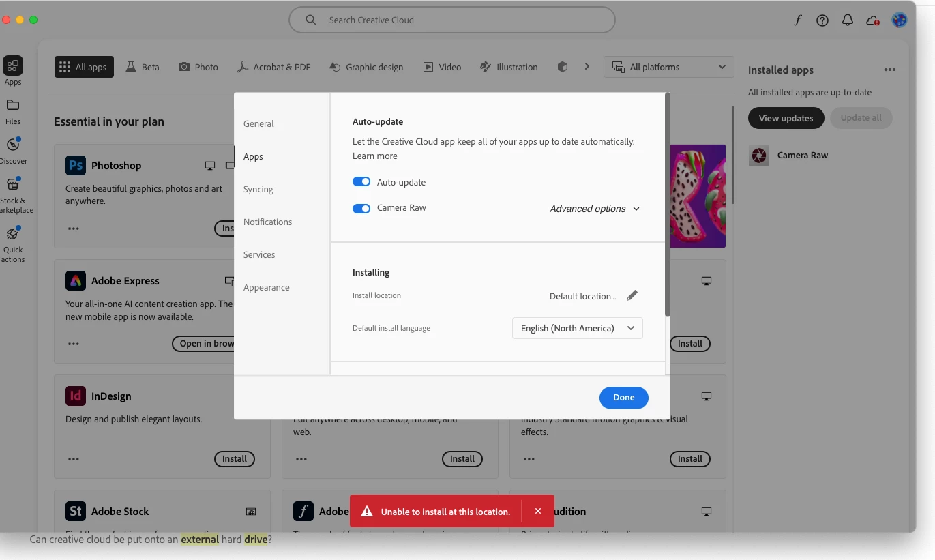Screen dimensions: 935x560
Task: Click the Adobe Stock app icon
Action: [76, 511]
